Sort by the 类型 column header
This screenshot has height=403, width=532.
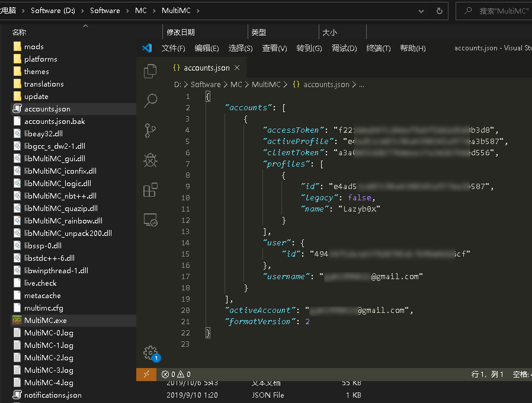point(258,32)
